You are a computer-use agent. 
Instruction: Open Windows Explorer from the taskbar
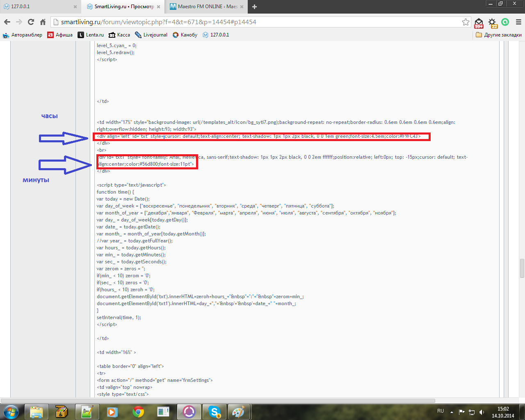37,411
